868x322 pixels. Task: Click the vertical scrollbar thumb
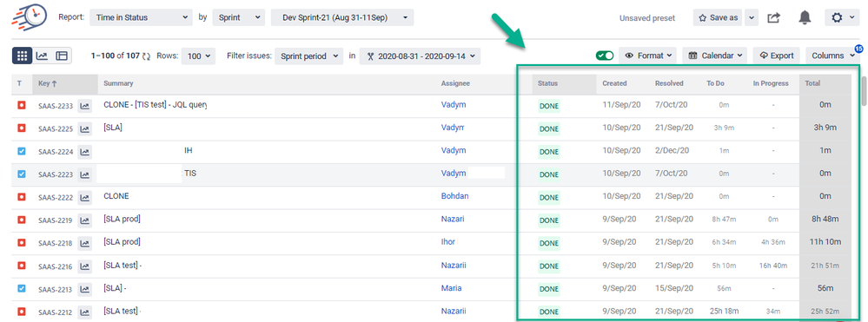click(x=865, y=90)
